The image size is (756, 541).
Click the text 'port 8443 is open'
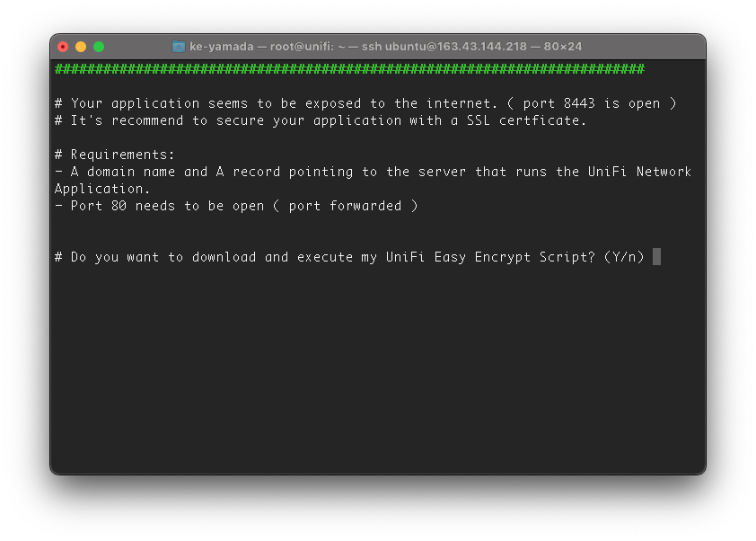(x=591, y=103)
